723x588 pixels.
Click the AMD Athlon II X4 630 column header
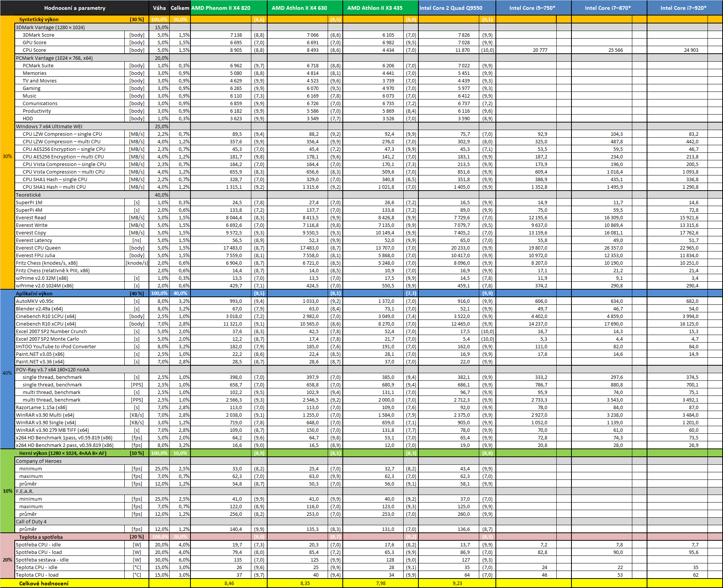pyautogui.click(x=305, y=8)
